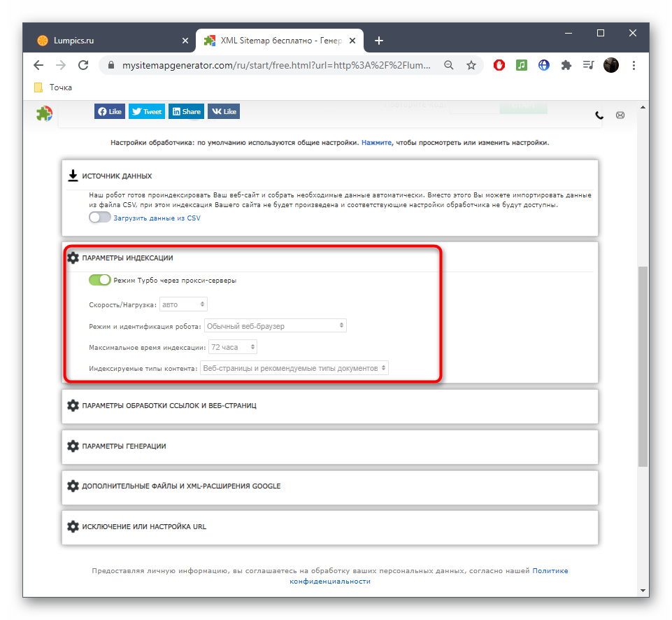The image size is (672, 620).
Task: Open the Скорость/Нагрузка dropdown set to авто
Action: pos(183,304)
